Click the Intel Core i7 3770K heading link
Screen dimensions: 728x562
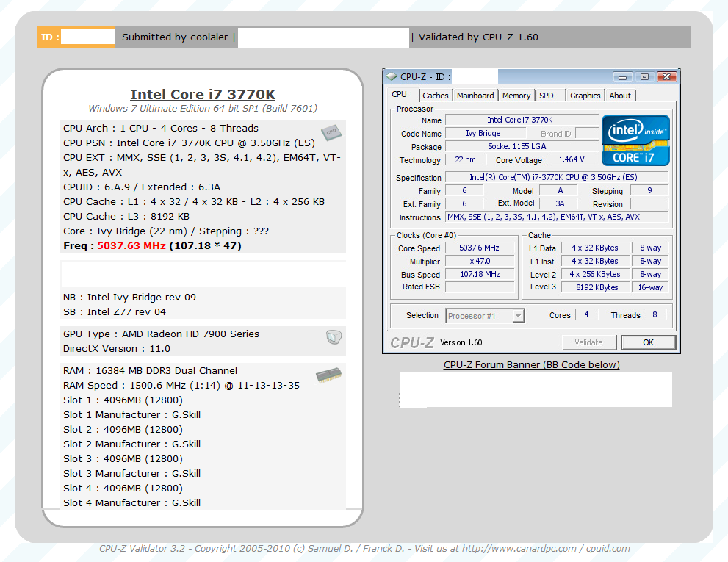[203, 94]
